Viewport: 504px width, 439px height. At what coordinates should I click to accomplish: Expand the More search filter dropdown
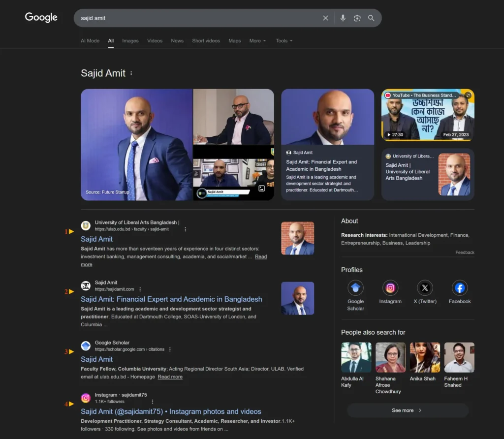click(x=257, y=41)
